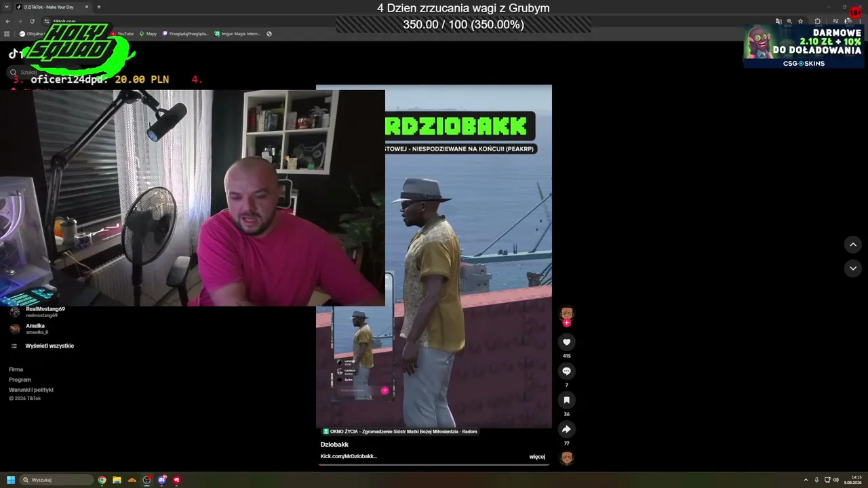This screenshot has width=868, height=488.
Task: Open a new browser tab
Action: pyautogui.click(x=99, y=7)
